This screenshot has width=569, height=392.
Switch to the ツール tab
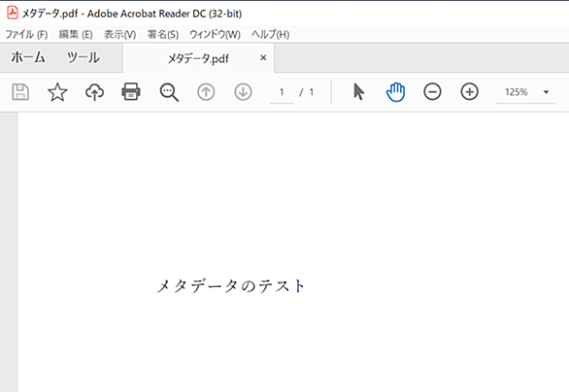pos(84,57)
